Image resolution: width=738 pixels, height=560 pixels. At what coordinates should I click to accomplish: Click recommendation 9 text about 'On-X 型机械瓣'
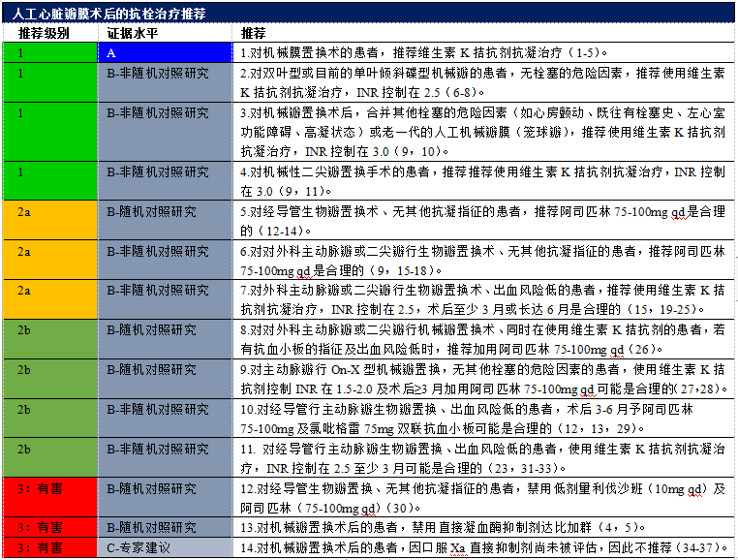point(484,379)
